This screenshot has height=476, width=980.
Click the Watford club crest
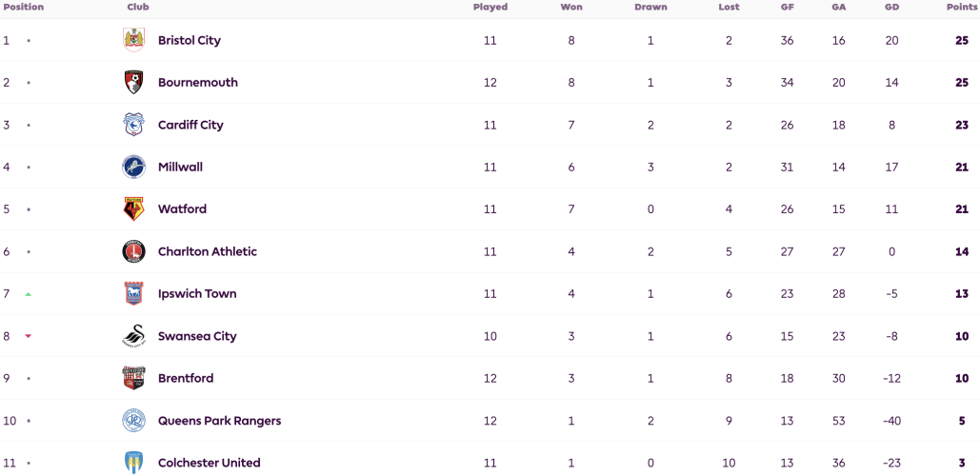coord(133,209)
